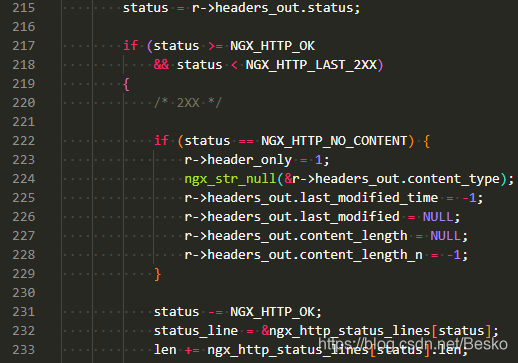518x363 pixels.
Task: Click NGX_HTTP_LAST_2XX on line 218
Action: click(x=311, y=65)
